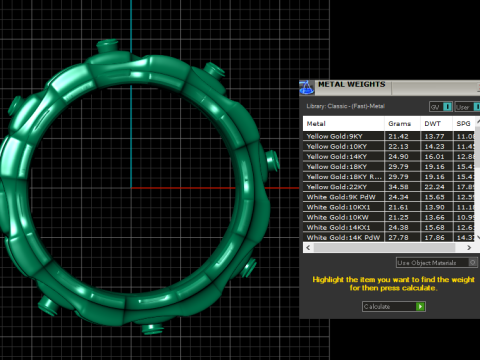Click the vertical scrollbar down arrow

point(478,237)
